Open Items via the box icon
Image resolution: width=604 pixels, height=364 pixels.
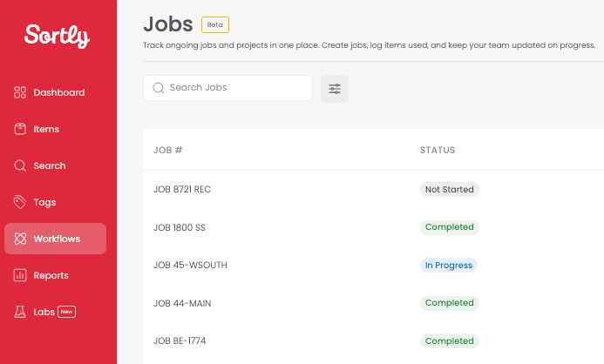tap(20, 129)
